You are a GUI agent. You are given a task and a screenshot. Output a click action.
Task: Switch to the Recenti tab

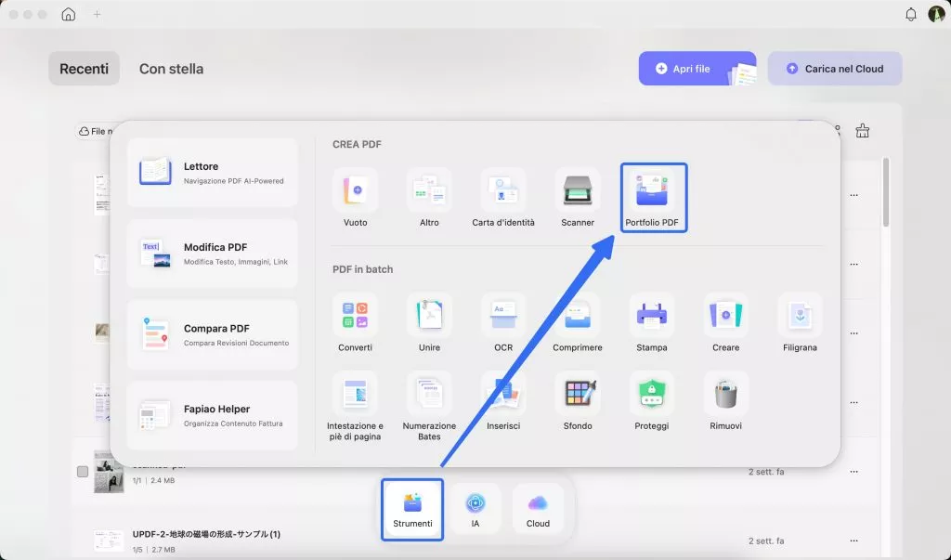(x=84, y=68)
